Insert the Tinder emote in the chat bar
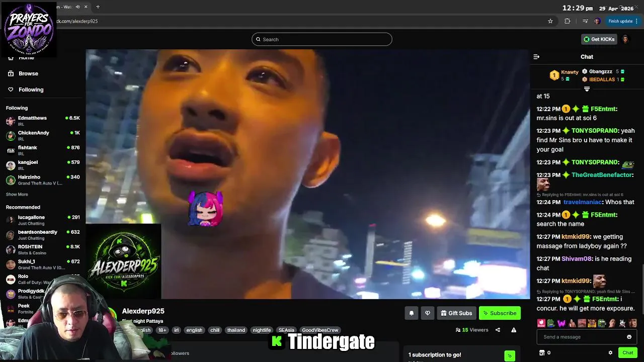644x362 pixels. tap(541, 323)
